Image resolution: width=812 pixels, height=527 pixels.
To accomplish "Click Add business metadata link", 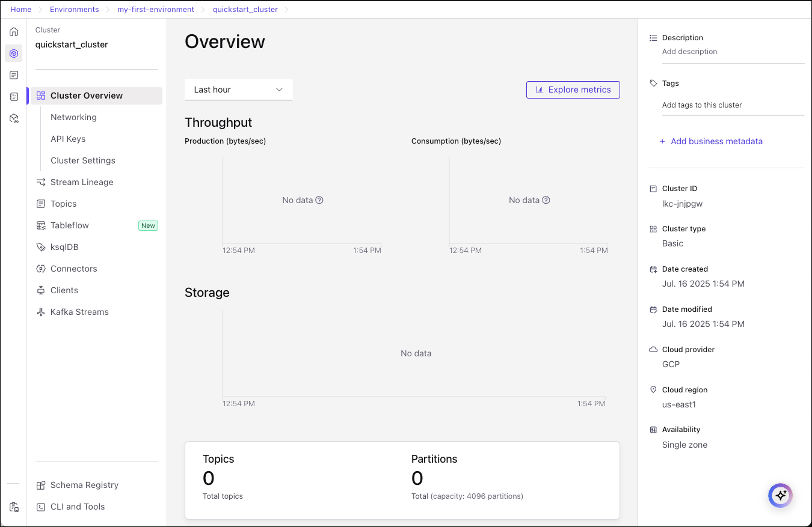I will pyautogui.click(x=716, y=141).
